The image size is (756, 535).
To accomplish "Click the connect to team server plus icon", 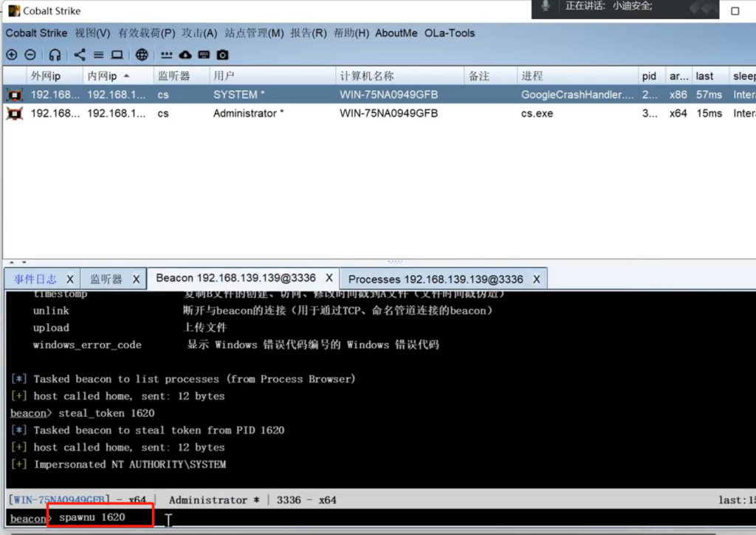I will click(12, 55).
